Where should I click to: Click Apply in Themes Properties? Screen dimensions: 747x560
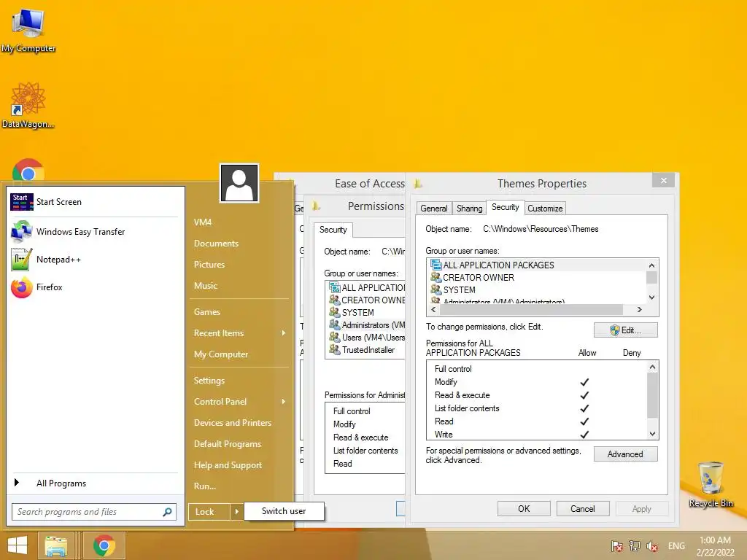pos(641,508)
